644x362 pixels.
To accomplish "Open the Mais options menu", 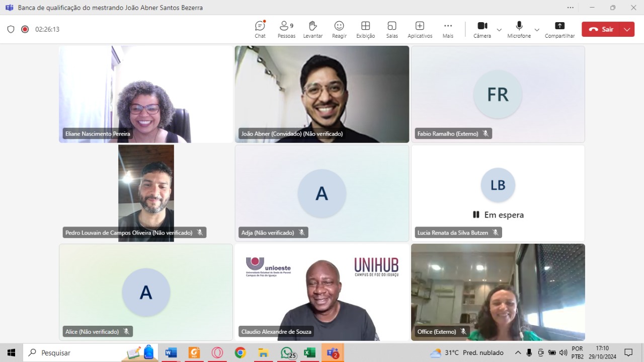I will (x=448, y=29).
